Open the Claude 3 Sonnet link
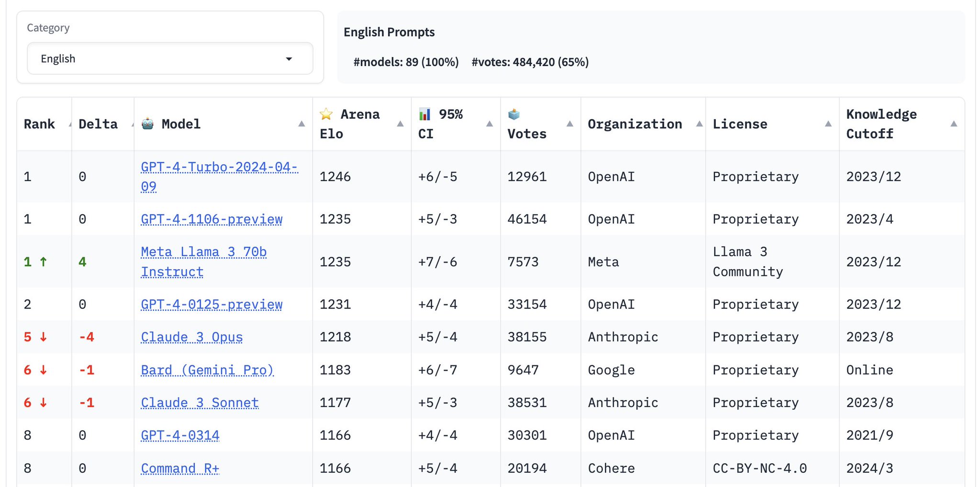980x487 pixels. pyautogui.click(x=200, y=403)
